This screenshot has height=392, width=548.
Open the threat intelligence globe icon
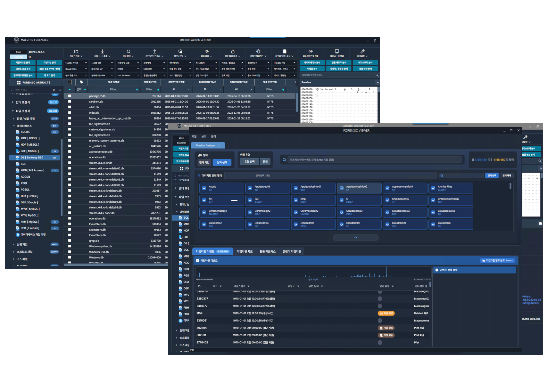point(258,51)
